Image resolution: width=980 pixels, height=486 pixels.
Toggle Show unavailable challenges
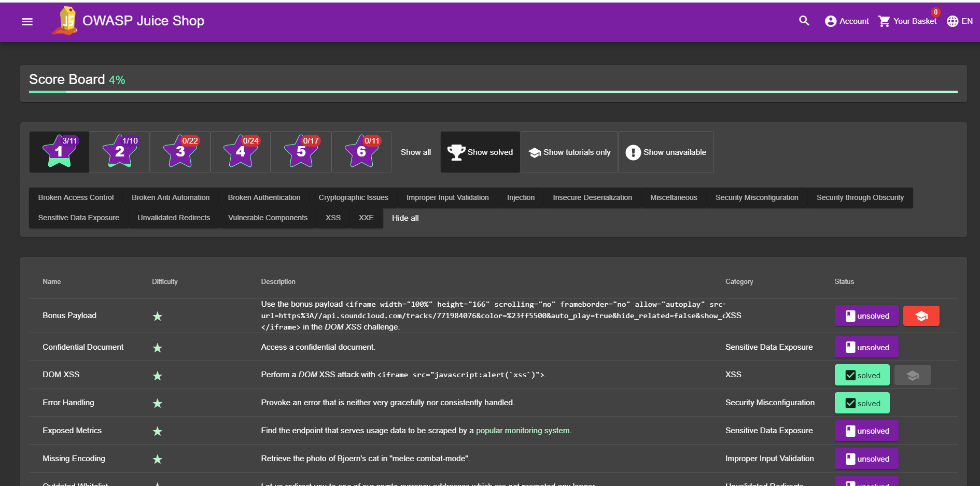(x=666, y=152)
